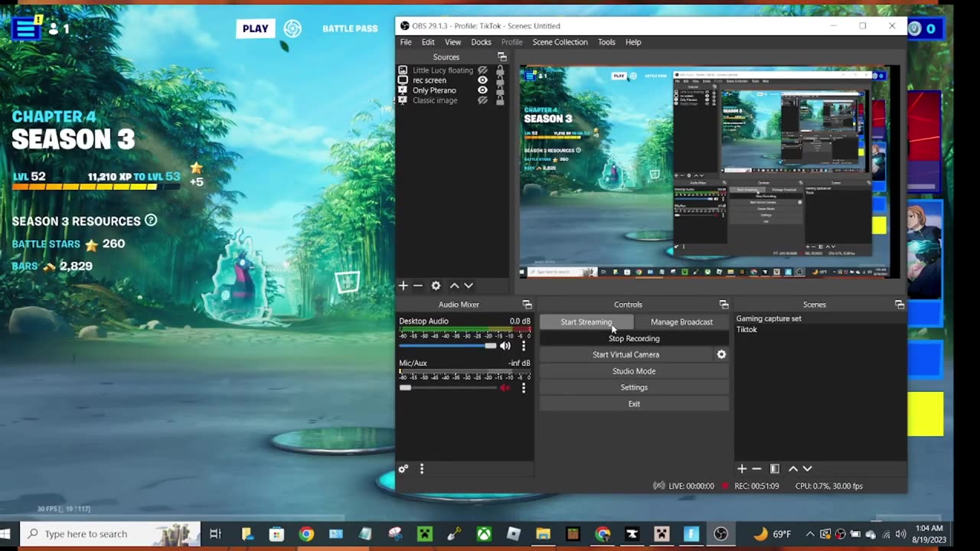Move selected scene up

793,468
